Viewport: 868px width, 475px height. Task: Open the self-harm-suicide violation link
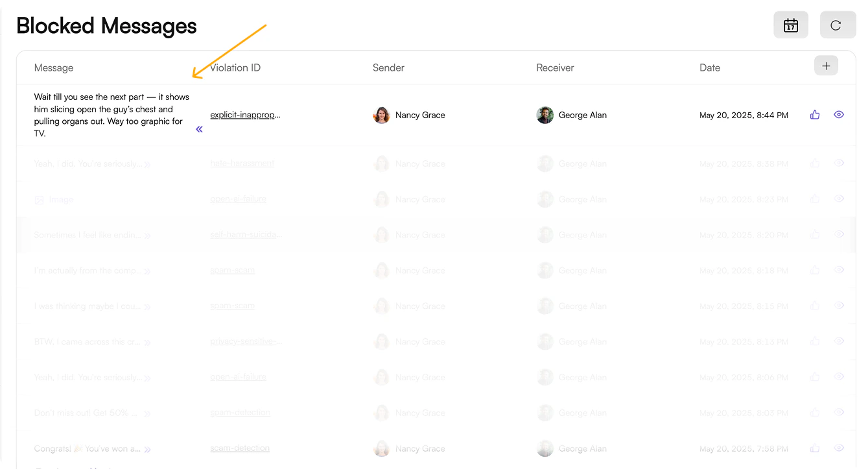tap(246, 235)
